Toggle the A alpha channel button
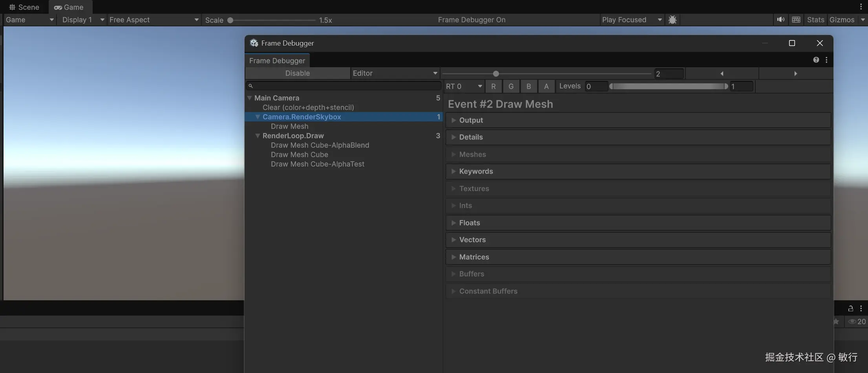 546,86
